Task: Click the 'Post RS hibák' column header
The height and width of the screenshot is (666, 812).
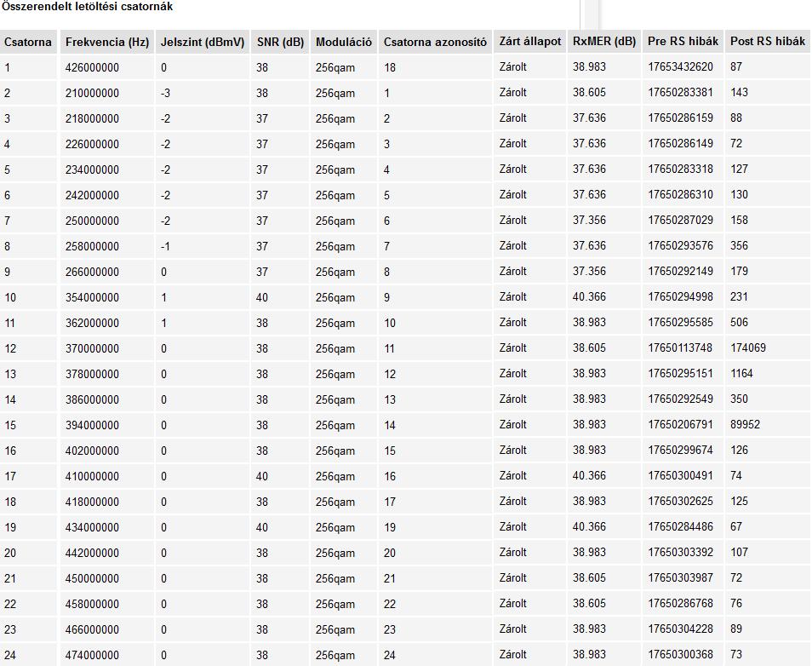Action: pyautogui.click(x=768, y=42)
